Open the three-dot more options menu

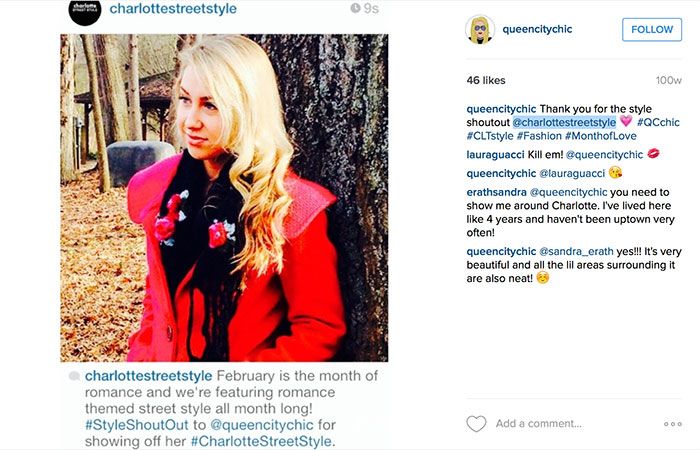point(672,424)
